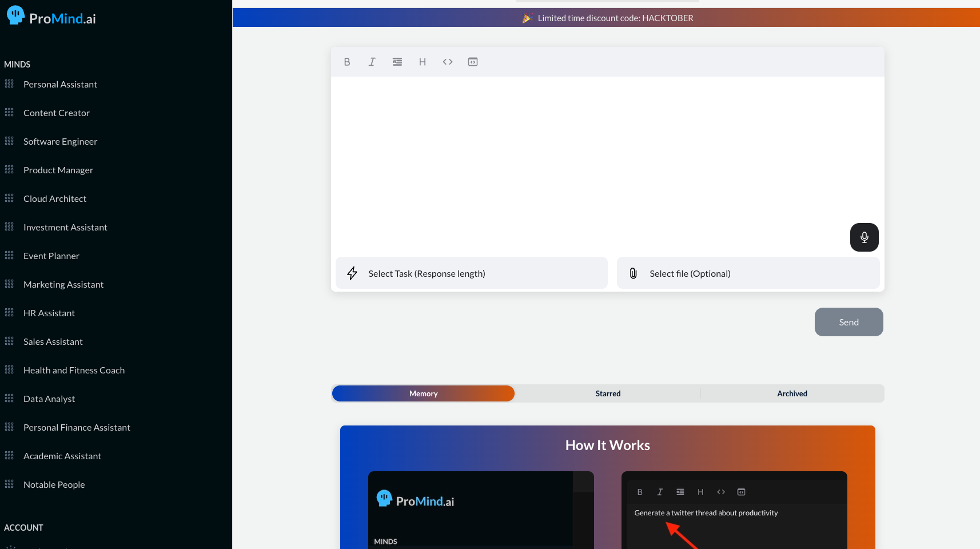This screenshot has width=980, height=549.
Task: Toggle italic formatting in editor toolbar
Action: [x=372, y=62]
